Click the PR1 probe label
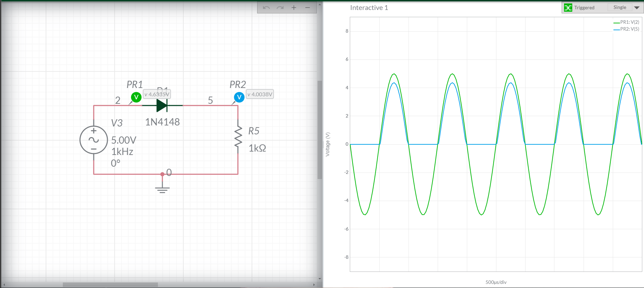 click(x=135, y=85)
